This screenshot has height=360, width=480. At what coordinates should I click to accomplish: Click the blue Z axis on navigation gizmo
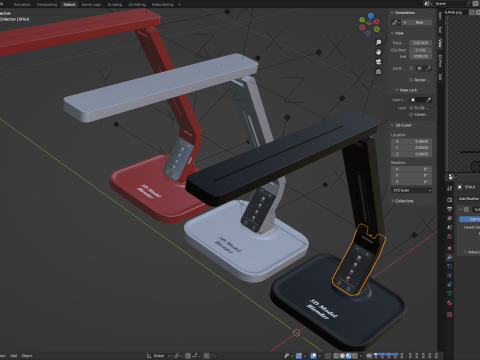(371, 16)
